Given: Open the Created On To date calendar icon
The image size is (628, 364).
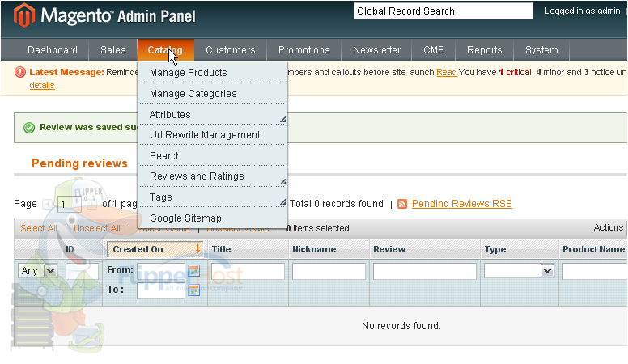Looking at the screenshot, I should tap(194, 290).
